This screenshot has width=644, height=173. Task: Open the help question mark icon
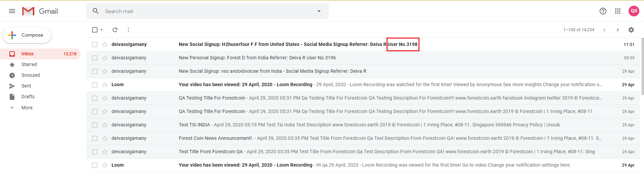(603, 11)
